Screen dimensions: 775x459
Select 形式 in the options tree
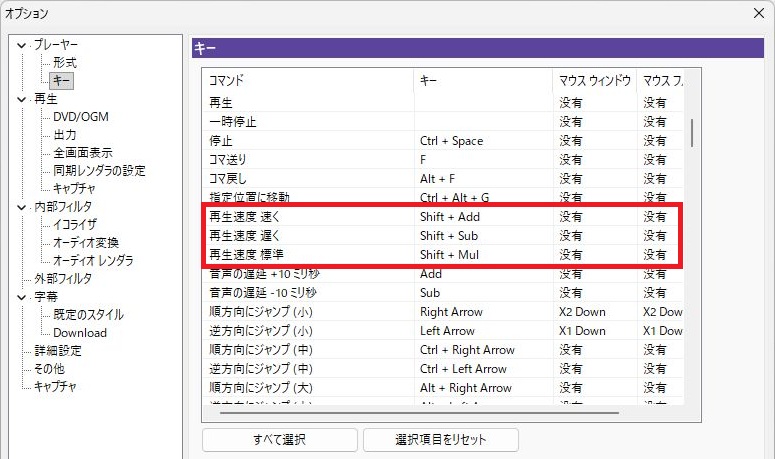pyautogui.click(x=65, y=62)
